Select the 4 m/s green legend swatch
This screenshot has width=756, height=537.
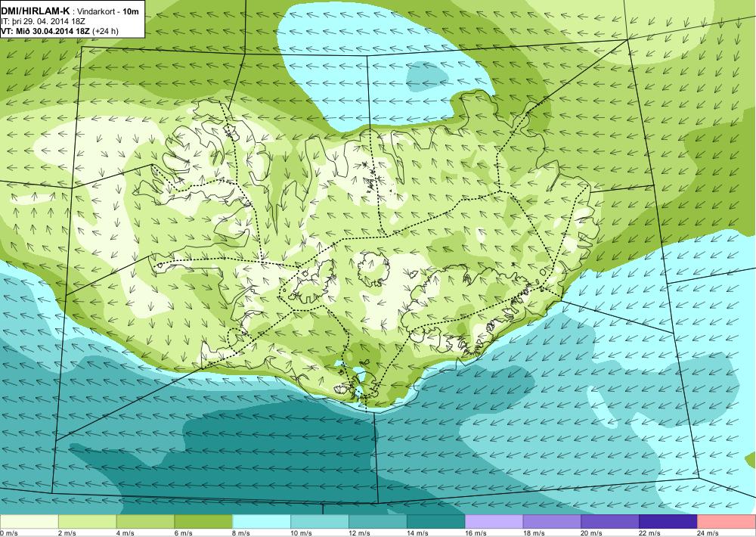coord(145,522)
